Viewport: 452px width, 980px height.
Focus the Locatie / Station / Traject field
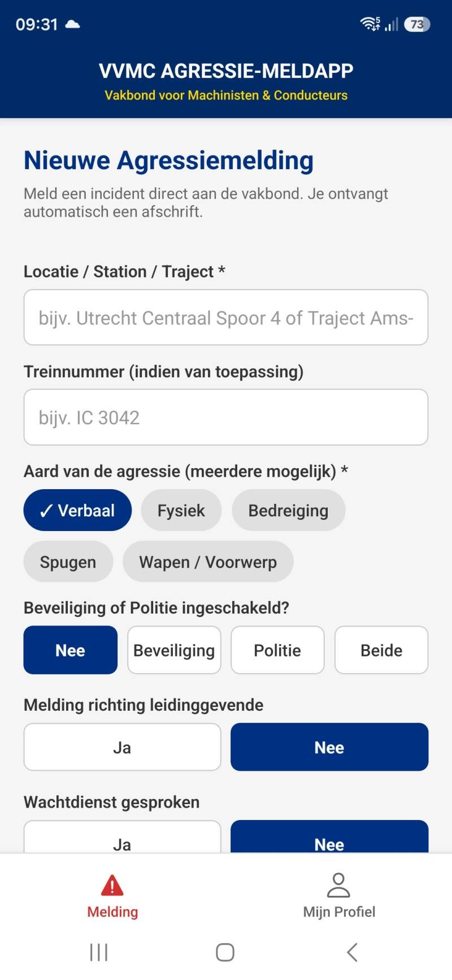(x=226, y=317)
